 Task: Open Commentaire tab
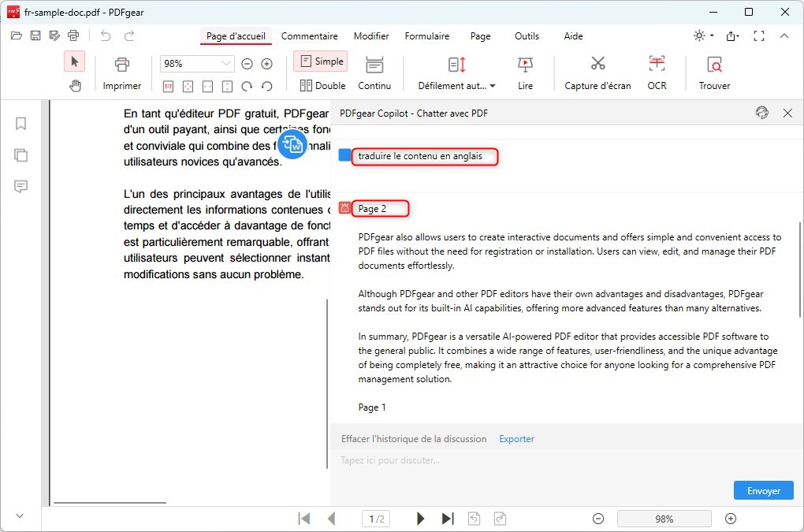click(309, 36)
